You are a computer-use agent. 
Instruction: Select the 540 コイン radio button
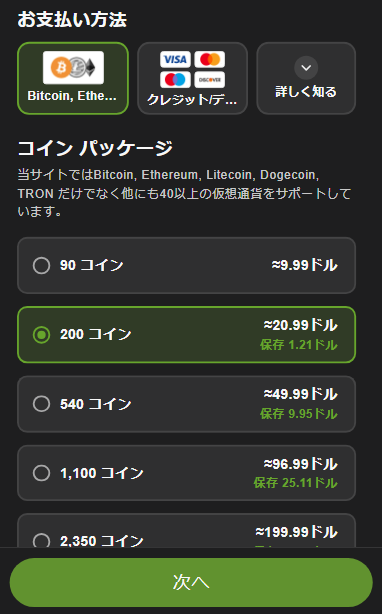(41, 404)
